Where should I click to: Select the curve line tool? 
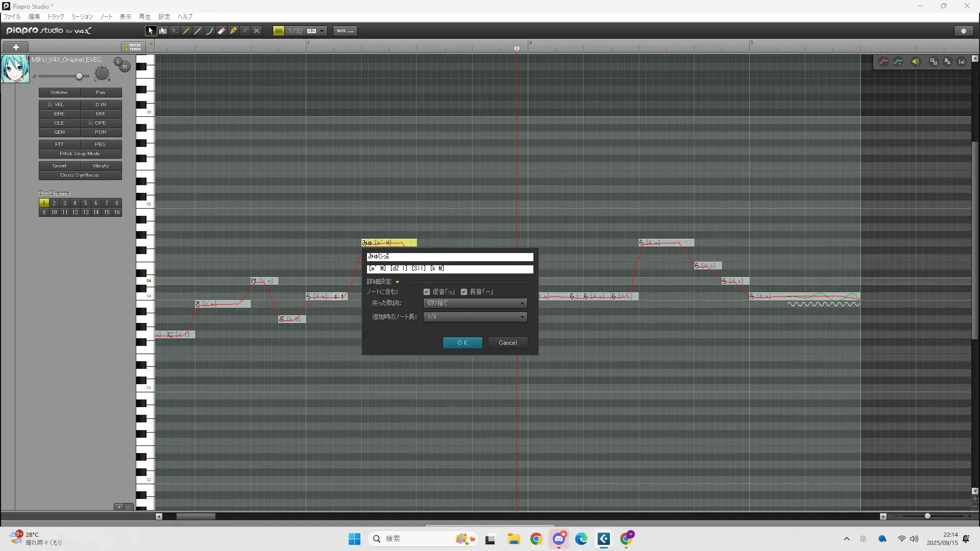[210, 31]
